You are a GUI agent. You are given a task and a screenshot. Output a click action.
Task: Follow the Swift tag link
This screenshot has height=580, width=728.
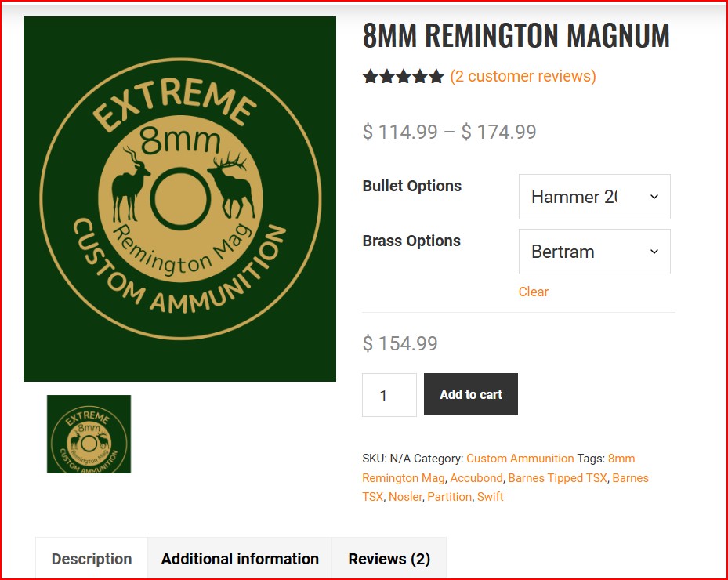click(491, 497)
